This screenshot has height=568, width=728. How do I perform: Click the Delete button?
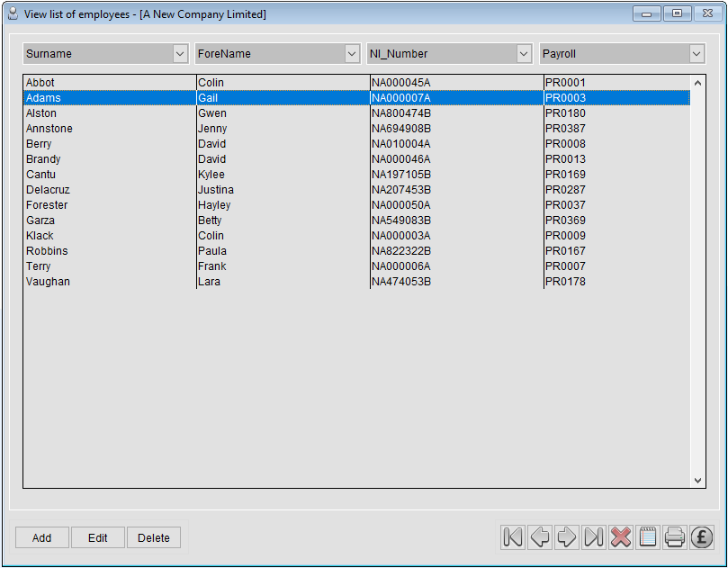point(153,537)
